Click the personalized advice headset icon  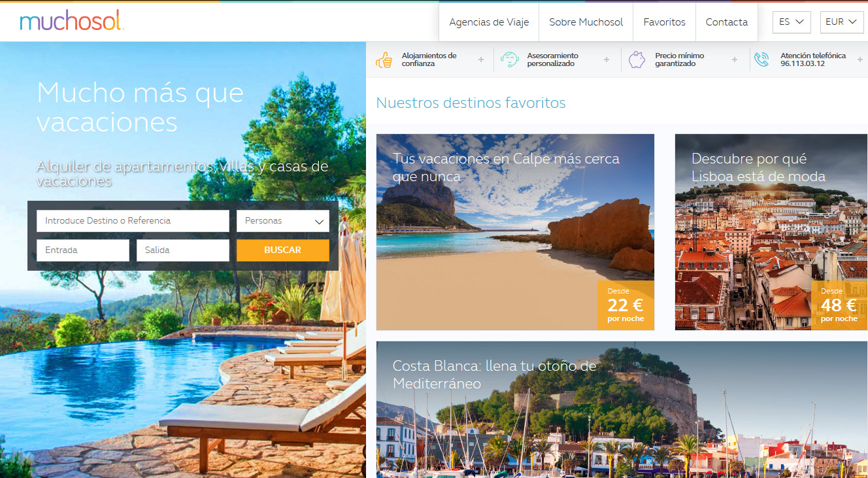pos(509,60)
